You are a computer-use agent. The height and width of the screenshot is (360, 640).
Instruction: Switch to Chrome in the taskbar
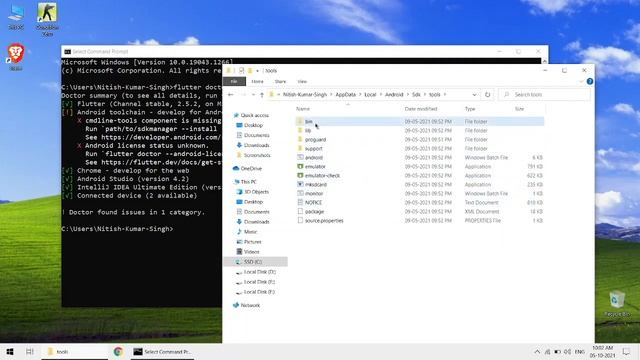point(118,351)
